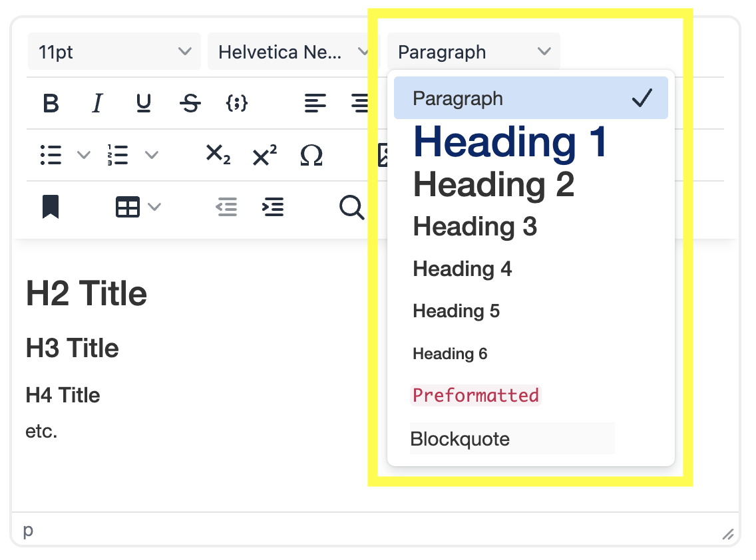Choose Preformatted block style

[476, 395]
